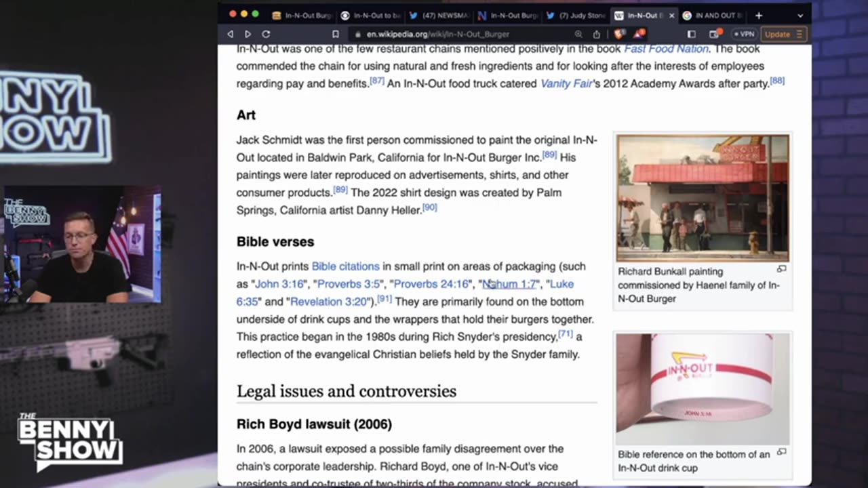Open Brave Rewards triangle icon

(x=639, y=34)
